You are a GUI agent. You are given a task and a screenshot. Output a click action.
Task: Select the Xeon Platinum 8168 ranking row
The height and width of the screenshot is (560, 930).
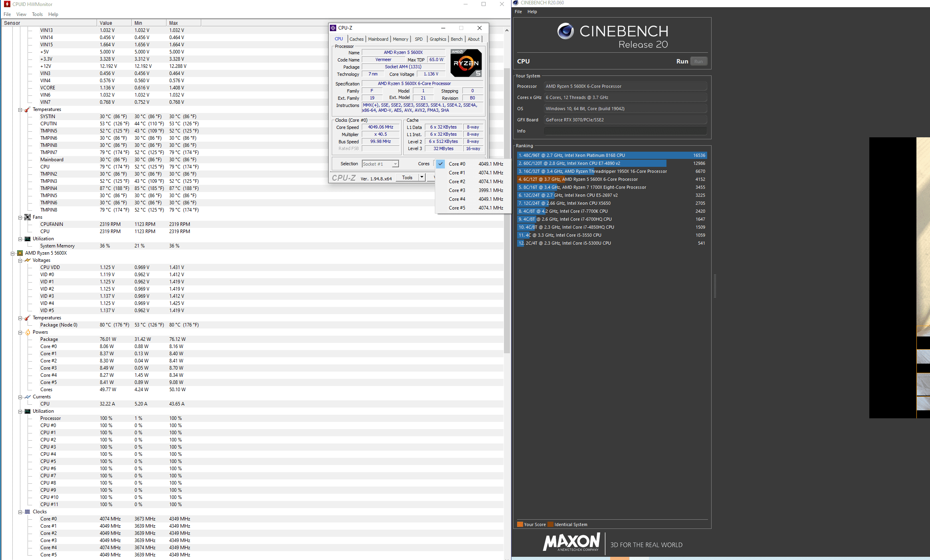pos(611,155)
